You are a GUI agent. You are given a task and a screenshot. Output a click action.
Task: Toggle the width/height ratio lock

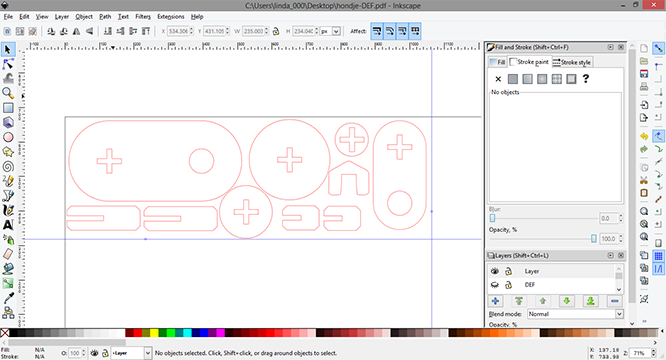276,31
